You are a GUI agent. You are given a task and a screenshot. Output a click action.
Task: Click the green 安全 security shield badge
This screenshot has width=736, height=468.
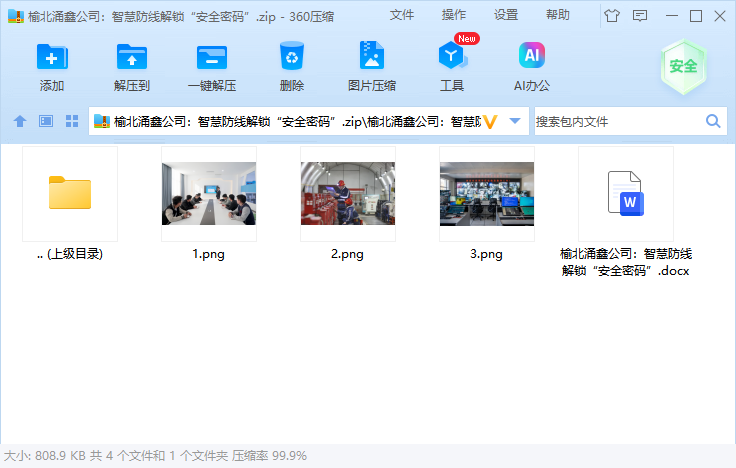pos(683,67)
